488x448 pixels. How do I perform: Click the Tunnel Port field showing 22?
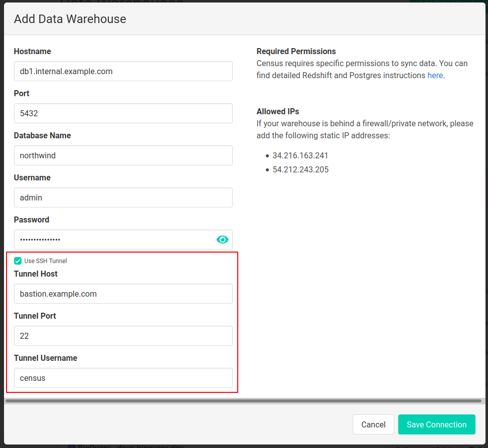[123, 336]
